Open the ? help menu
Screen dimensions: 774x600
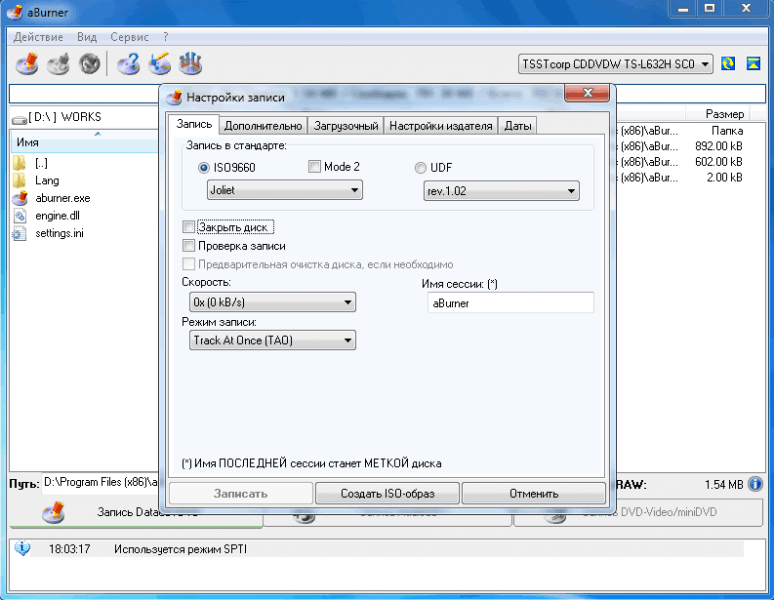[x=166, y=37]
